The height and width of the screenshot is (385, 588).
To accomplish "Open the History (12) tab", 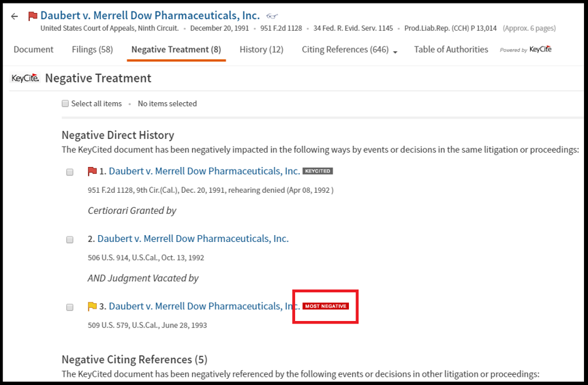I will pyautogui.click(x=261, y=49).
